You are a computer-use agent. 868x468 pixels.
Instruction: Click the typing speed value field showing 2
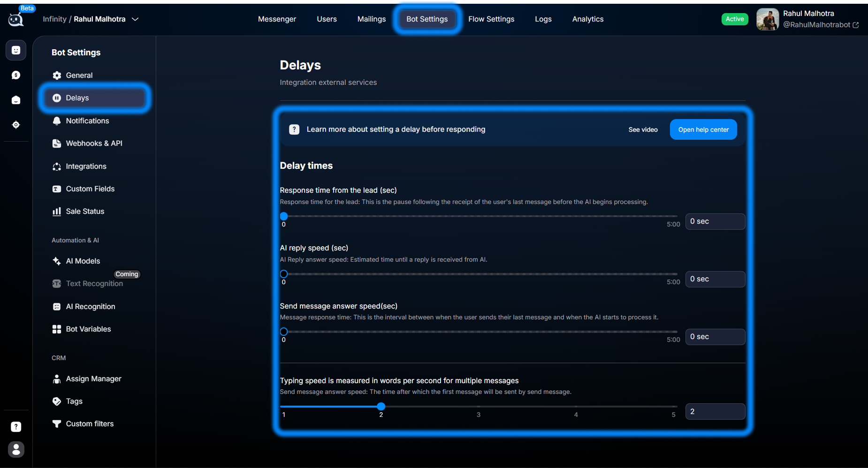(715, 411)
